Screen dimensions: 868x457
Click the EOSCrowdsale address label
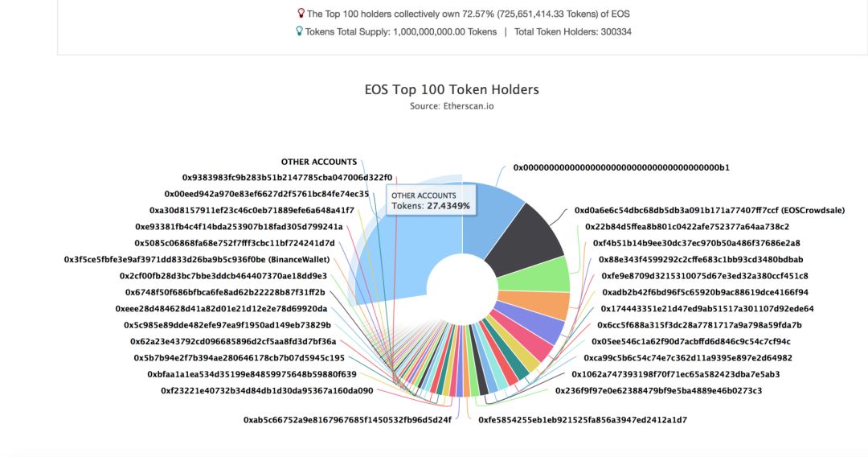coord(710,211)
